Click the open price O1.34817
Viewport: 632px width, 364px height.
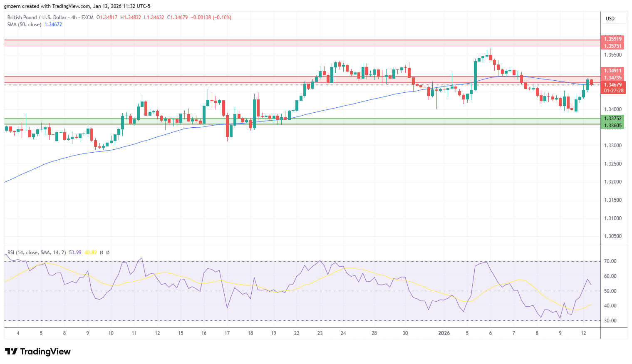[x=107, y=17]
